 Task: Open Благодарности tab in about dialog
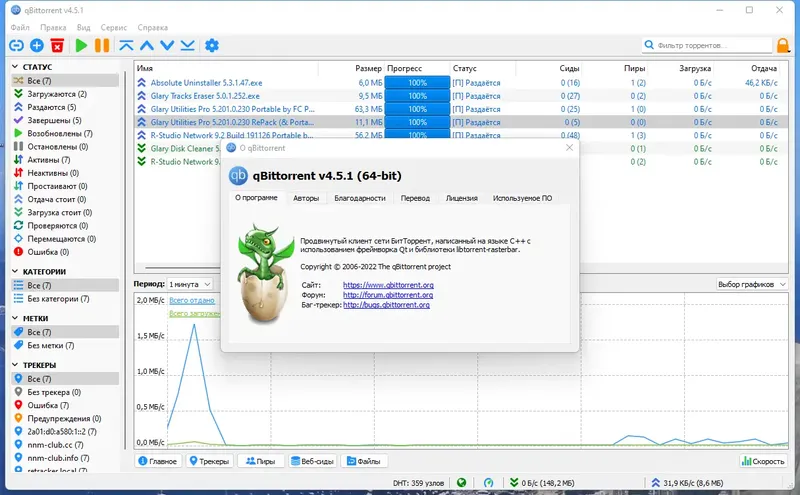tap(360, 198)
